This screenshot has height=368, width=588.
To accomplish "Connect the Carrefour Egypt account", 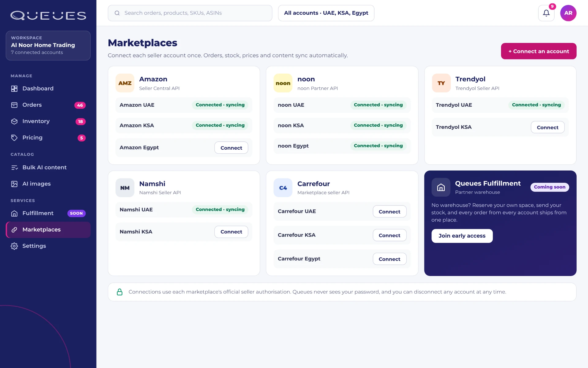I will (x=389, y=259).
